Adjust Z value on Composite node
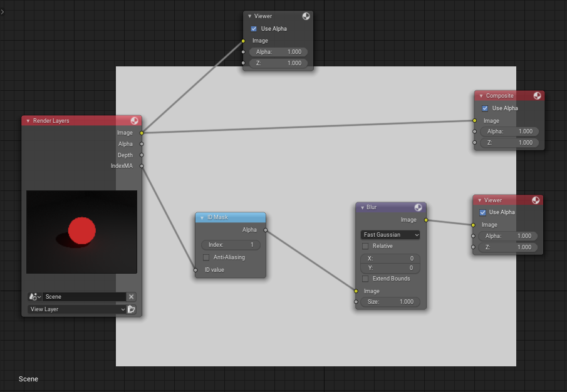The height and width of the screenshot is (392, 567). [509, 143]
